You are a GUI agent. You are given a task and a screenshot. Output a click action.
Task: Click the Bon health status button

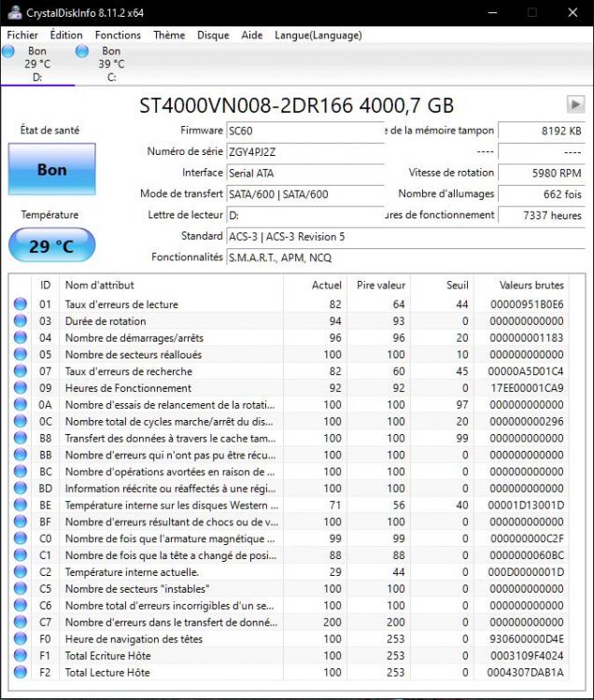pyautogui.click(x=51, y=169)
